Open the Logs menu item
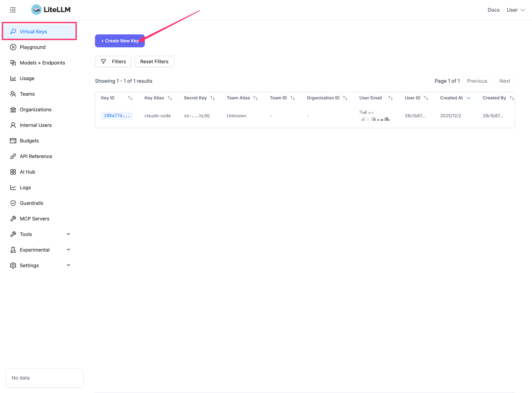This screenshot has height=393, width=532. click(25, 187)
